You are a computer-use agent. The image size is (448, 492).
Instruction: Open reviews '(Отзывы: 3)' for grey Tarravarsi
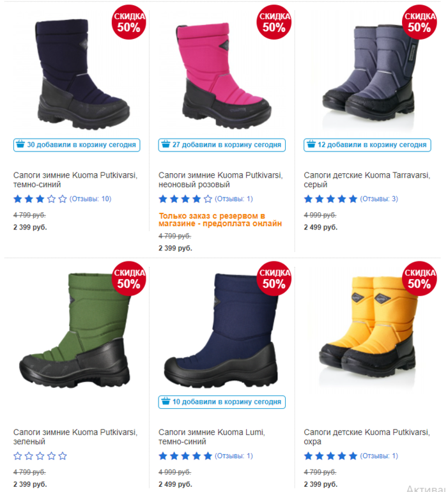(379, 199)
